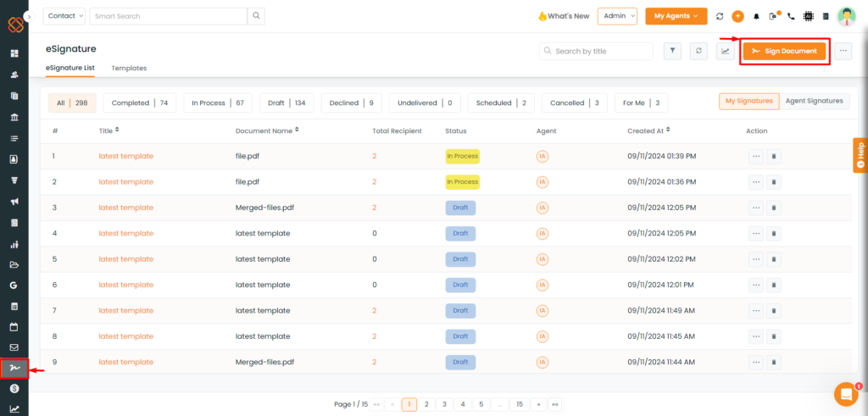868x416 pixels.
Task: Open the folder icon in sidebar
Action: click(x=14, y=264)
